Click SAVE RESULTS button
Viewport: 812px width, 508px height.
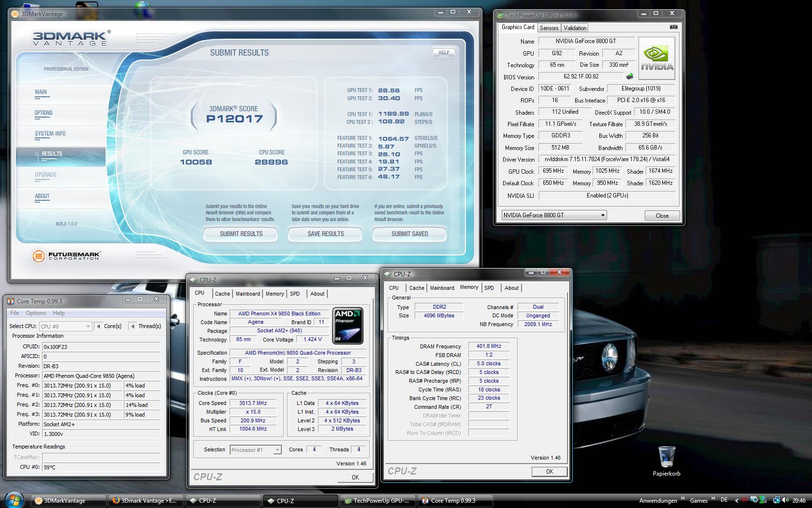[325, 234]
